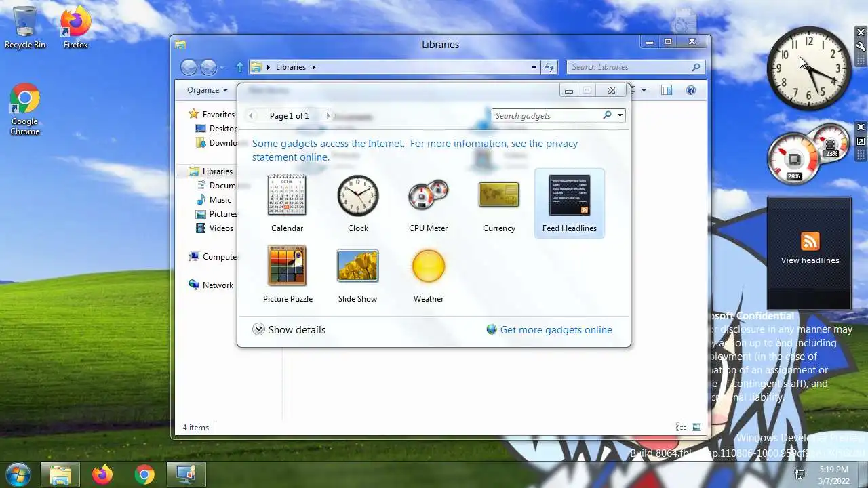Screen dimensions: 868x488
Task: Open Explorer help button
Action: [691, 90]
